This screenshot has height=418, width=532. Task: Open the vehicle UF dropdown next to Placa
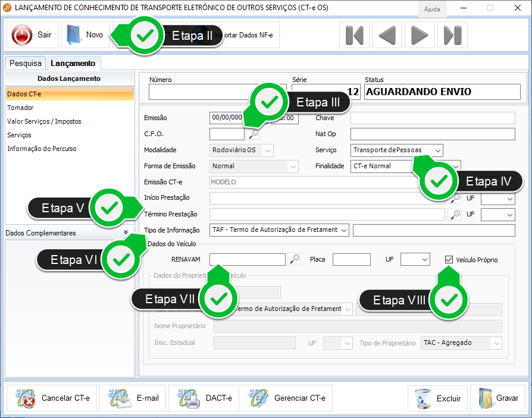pyautogui.click(x=424, y=260)
